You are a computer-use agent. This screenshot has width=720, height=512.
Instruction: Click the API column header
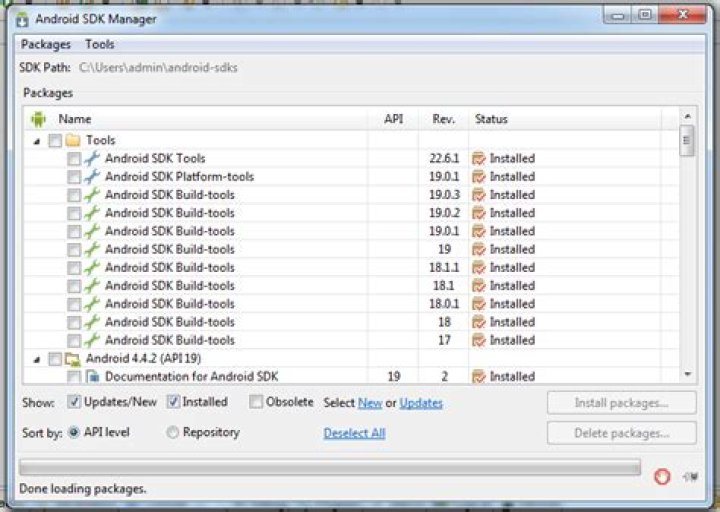(394, 119)
